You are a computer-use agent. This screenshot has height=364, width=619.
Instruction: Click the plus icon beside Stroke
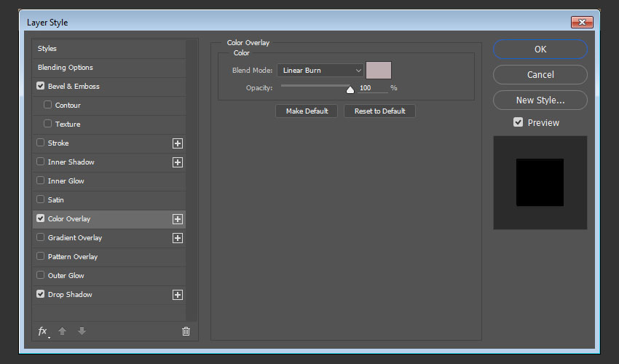click(177, 143)
